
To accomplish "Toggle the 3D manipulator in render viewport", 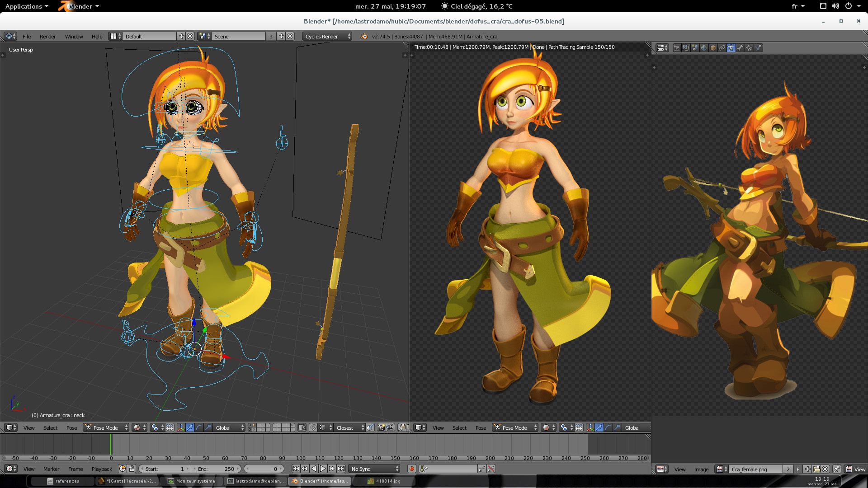I will click(590, 427).
